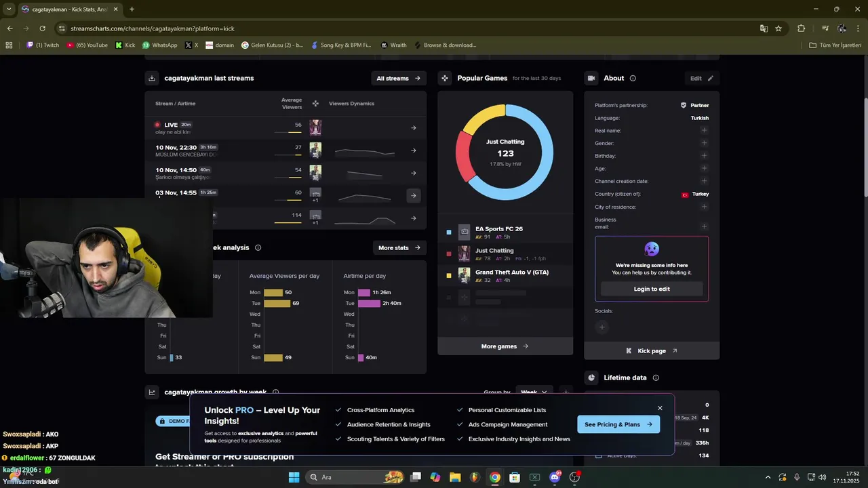Close the Unlock PRO banner
The width and height of the screenshot is (868, 488).
pos(660,408)
